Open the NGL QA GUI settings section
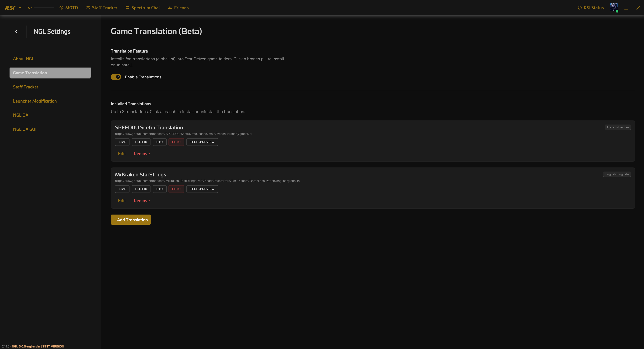This screenshot has height=349, width=644. pyautogui.click(x=25, y=129)
